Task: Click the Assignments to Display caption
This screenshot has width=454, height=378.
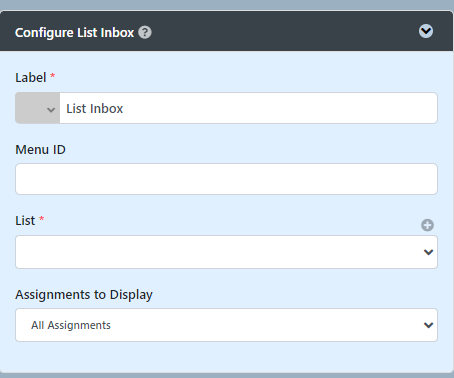Action: point(84,295)
